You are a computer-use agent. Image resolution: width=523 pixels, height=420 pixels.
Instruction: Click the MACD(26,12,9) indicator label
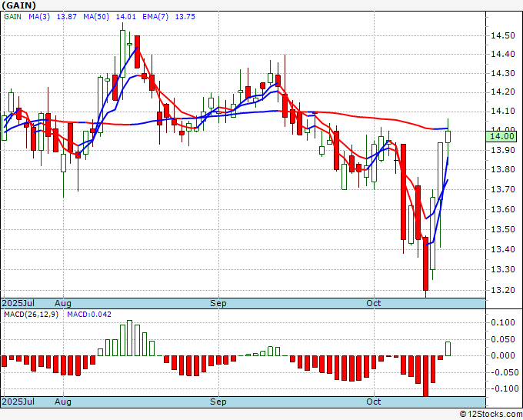click(x=31, y=315)
